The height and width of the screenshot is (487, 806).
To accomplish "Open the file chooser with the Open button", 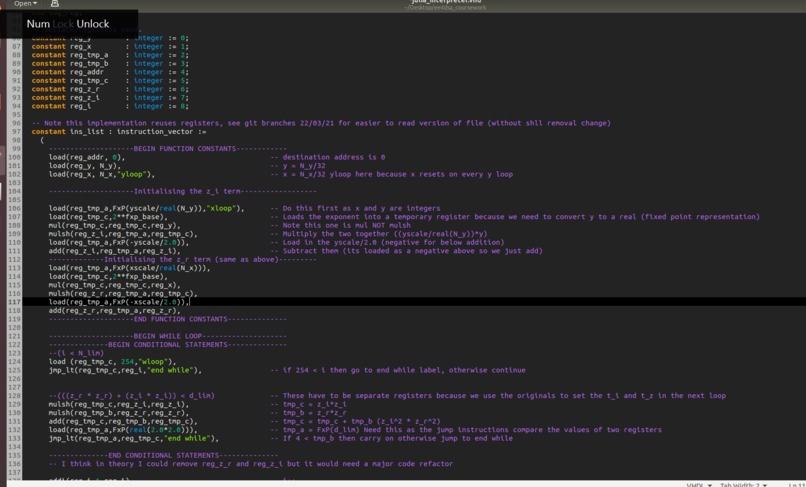I will [x=25, y=4].
